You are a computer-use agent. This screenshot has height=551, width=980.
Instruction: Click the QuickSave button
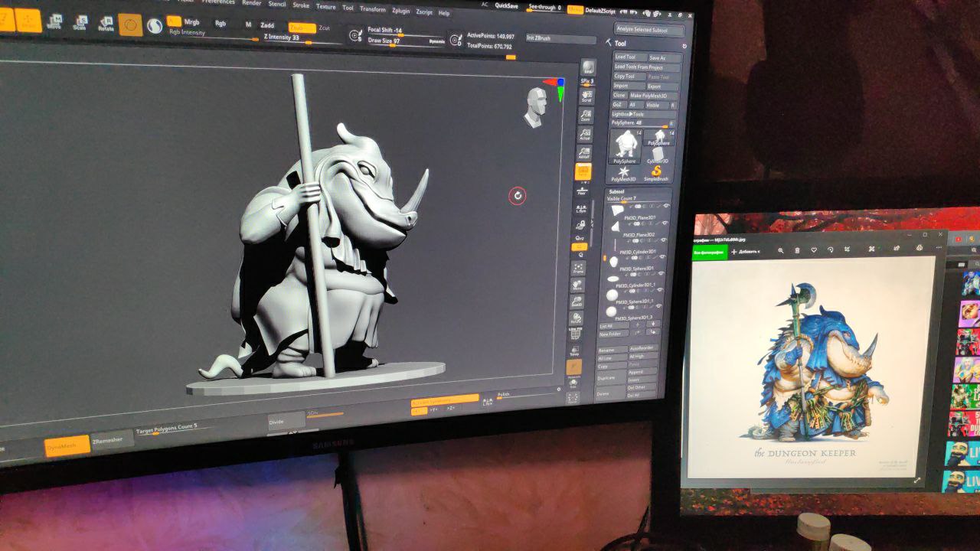tap(506, 5)
